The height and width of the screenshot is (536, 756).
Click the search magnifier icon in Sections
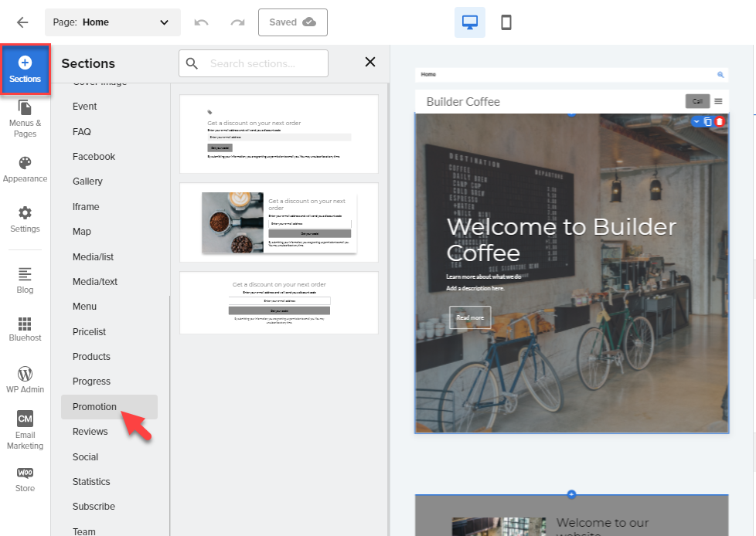tap(192, 63)
